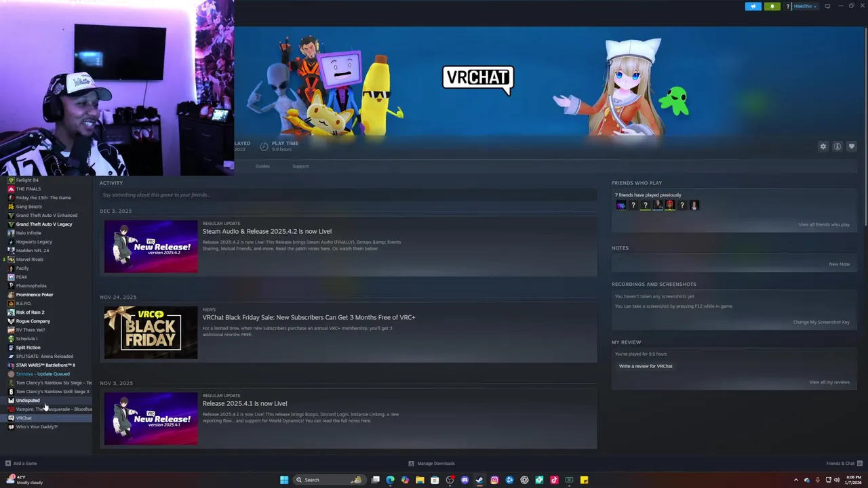Select Phasmophobia in library list
This screenshot has width=868, height=488.
pyautogui.click(x=31, y=286)
